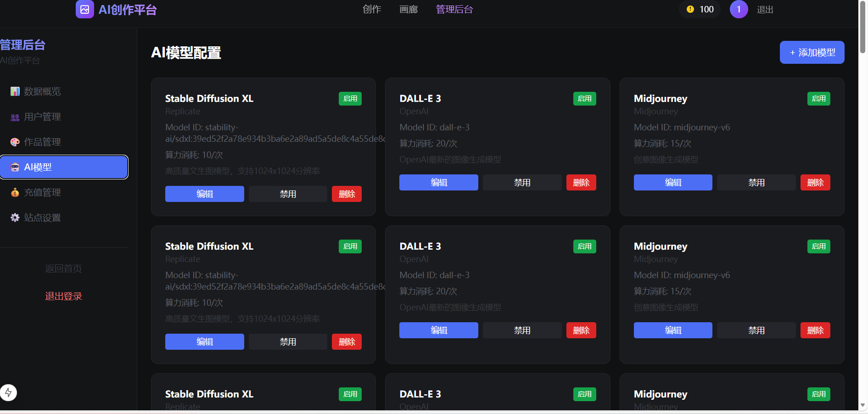The height and width of the screenshot is (414, 868).
Task: Click 禁用 on the second-row Stable Diffusion XL card
Action: pyautogui.click(x=288, y=341)
